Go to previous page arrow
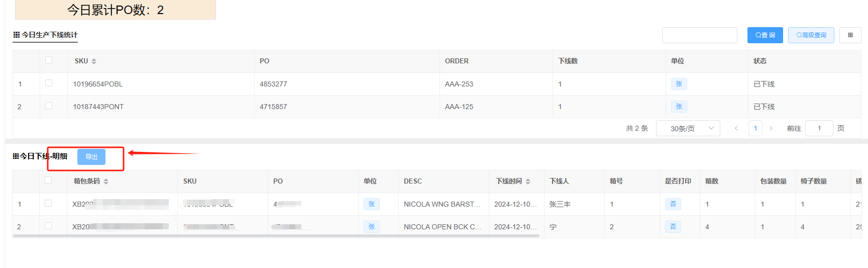Screen dimensions: 868x268 click(x=736, y=128)
